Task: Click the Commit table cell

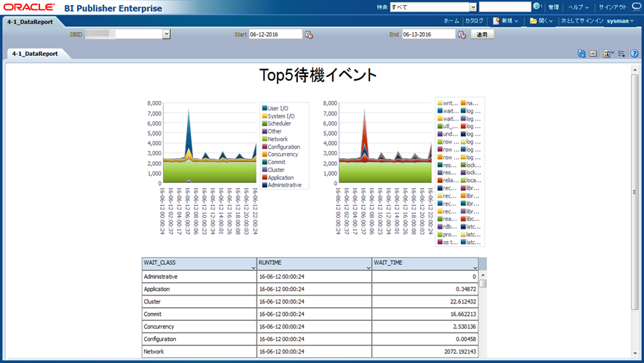Action: click(x=199, y=314)
